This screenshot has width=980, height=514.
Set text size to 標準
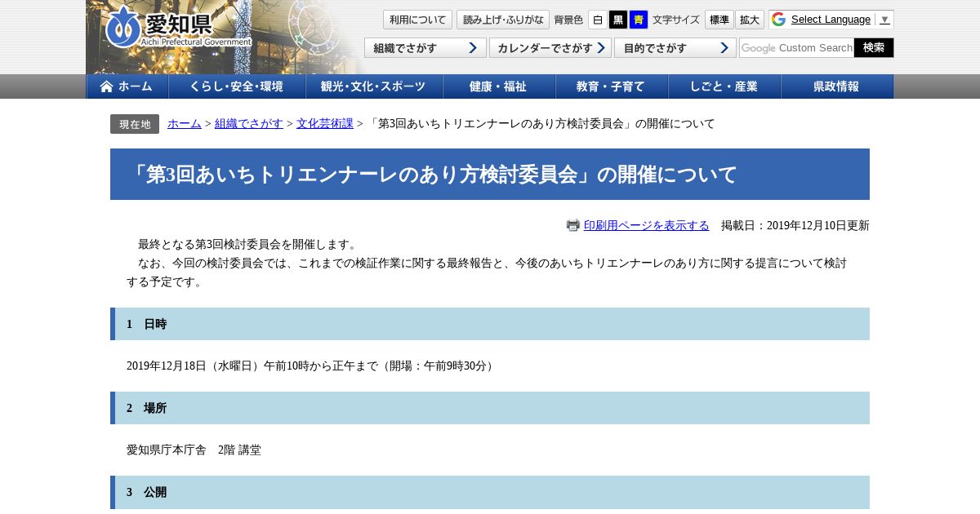pos(719,20)
